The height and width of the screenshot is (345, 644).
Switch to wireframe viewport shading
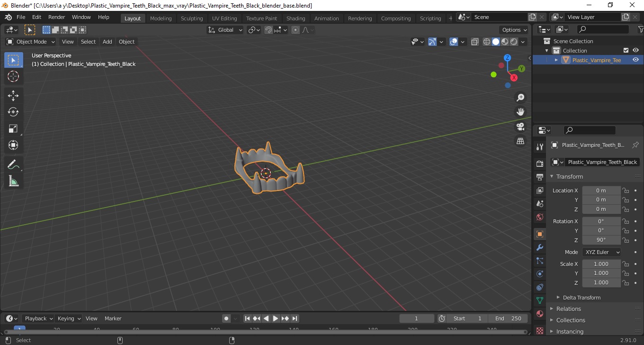click(487, 42)
